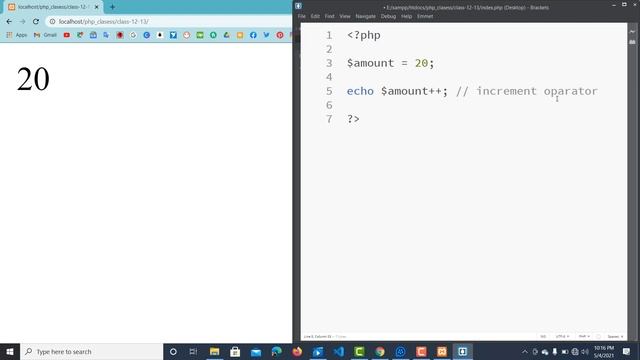Select the localhost php_classes Chrome tab
This screenshot has height=360, width=640.
click(x=52, y=7)
